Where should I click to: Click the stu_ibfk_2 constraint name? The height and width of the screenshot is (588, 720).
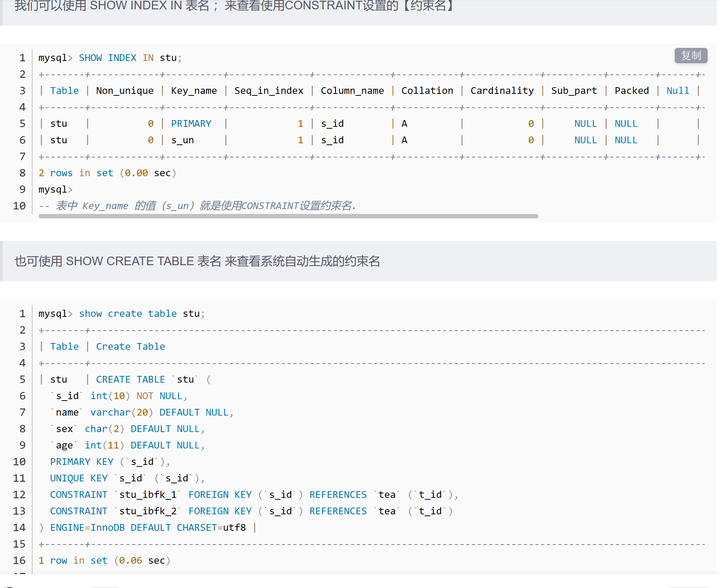(x=148, y=511)
